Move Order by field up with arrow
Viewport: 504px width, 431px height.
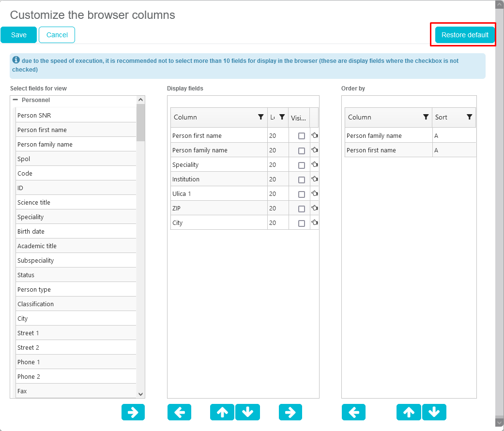(409, 412)
